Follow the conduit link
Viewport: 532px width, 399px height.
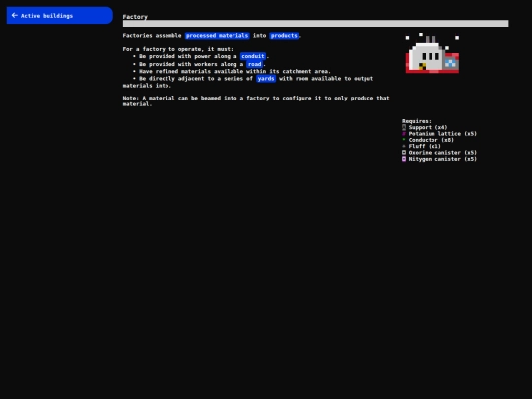[253, 56]
